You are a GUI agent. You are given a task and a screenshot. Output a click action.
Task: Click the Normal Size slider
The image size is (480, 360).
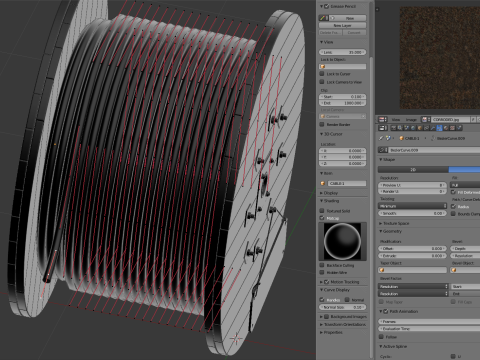pyautogui.click(x=343, y=307)
